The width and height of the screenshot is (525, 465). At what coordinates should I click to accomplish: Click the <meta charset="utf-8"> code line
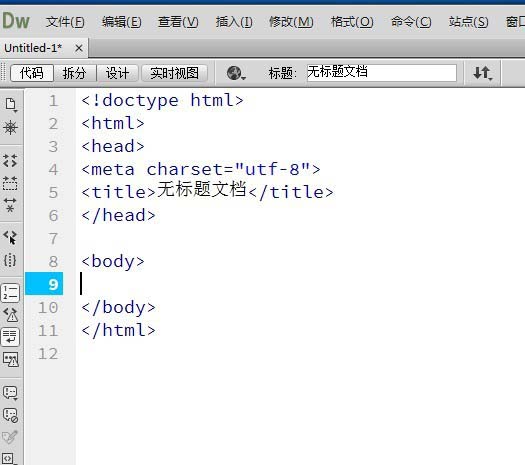click(201, 169)
